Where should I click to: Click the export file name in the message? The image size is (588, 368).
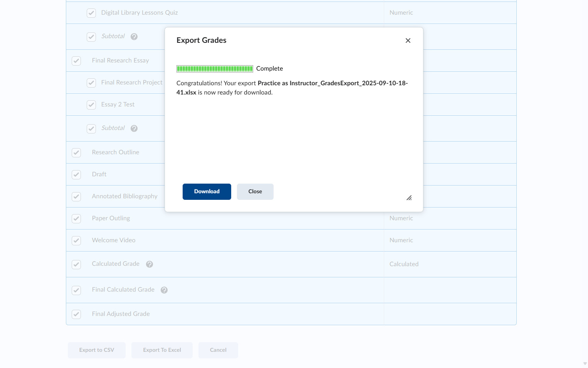pos(292,88)
